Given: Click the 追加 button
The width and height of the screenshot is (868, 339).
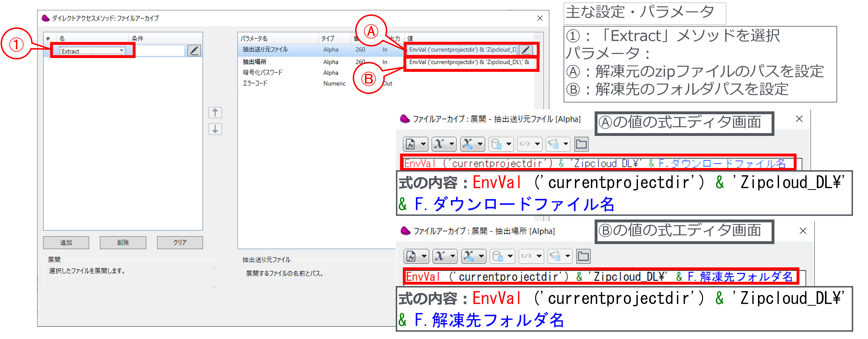Looking at the screenshot, I should pyautogui.click(x=66, y=243).
